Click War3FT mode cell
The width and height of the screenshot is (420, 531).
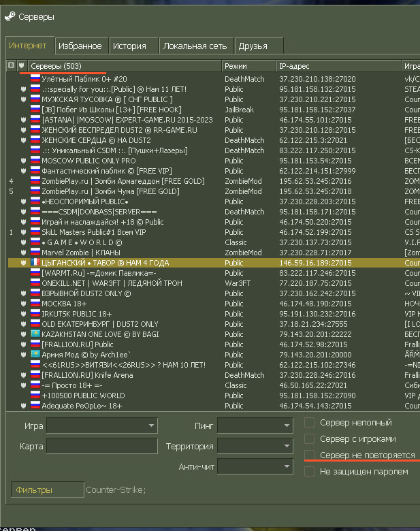click(238, 283)
